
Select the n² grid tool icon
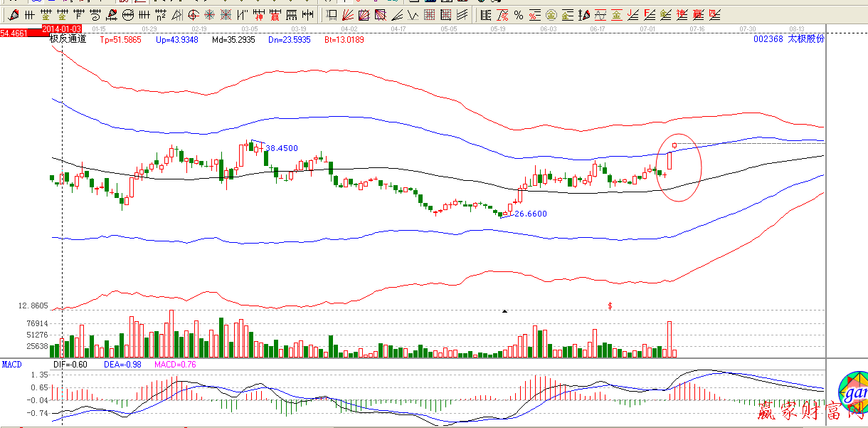click(161, 14)
